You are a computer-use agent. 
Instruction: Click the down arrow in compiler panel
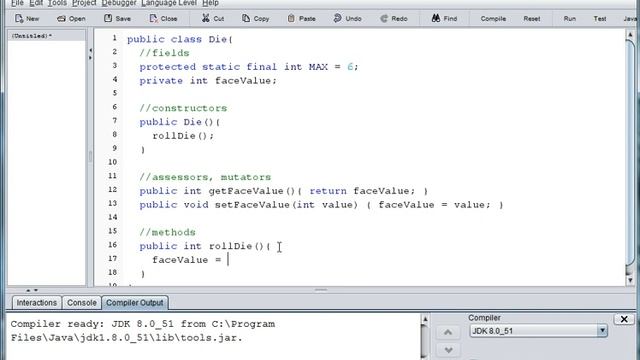pos(448,350)
